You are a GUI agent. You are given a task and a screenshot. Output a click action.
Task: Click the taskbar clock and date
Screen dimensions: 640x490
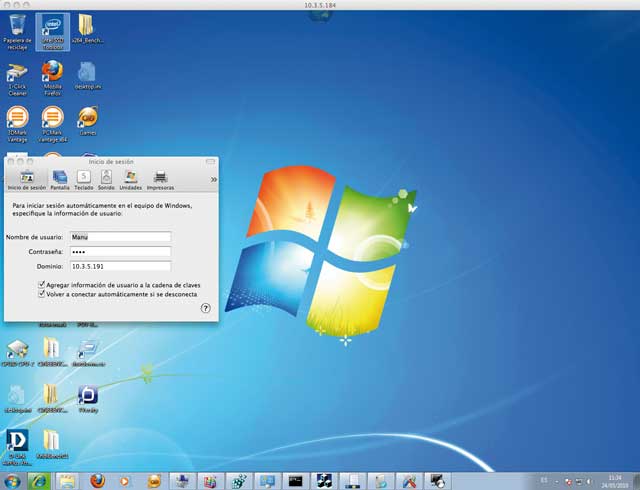(615, 481)
